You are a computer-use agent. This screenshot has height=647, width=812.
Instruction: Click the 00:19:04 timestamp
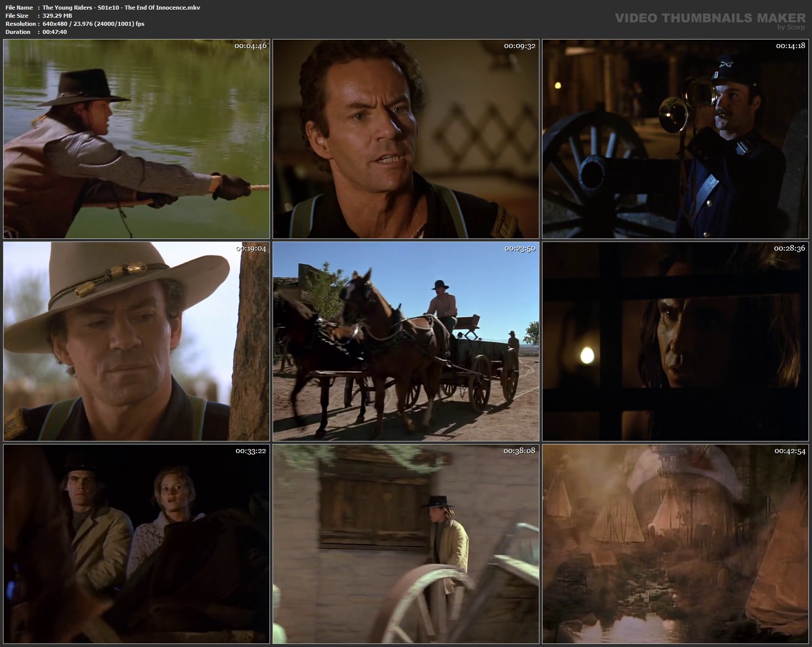(x=251, y=248)
